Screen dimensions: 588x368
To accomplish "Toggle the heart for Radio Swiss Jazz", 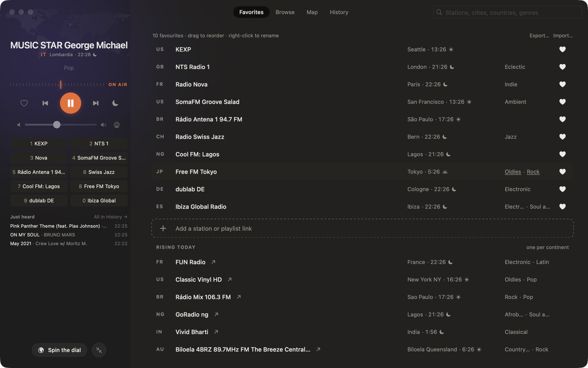I will coord(562,137).
